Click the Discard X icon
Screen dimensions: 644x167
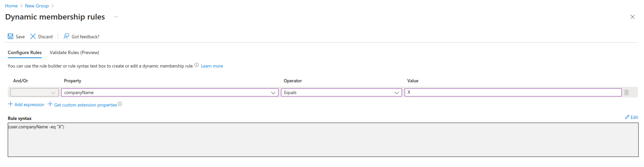coord(33,36)
